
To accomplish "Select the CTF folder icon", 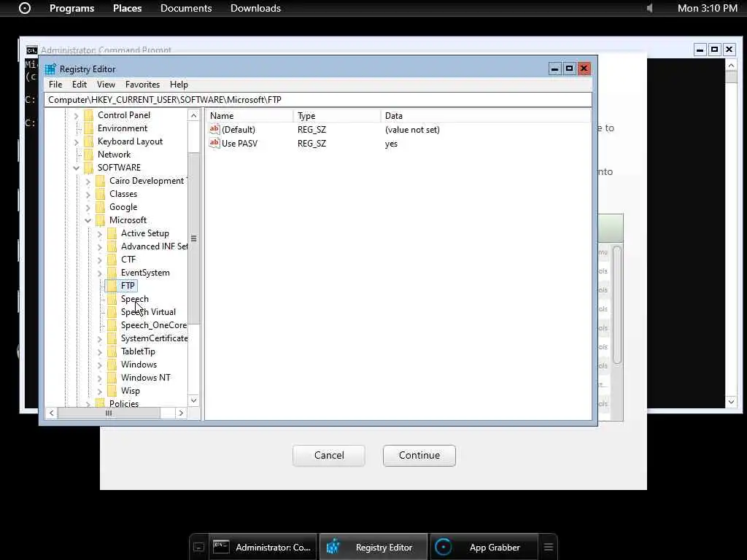I will pos(112,259).
